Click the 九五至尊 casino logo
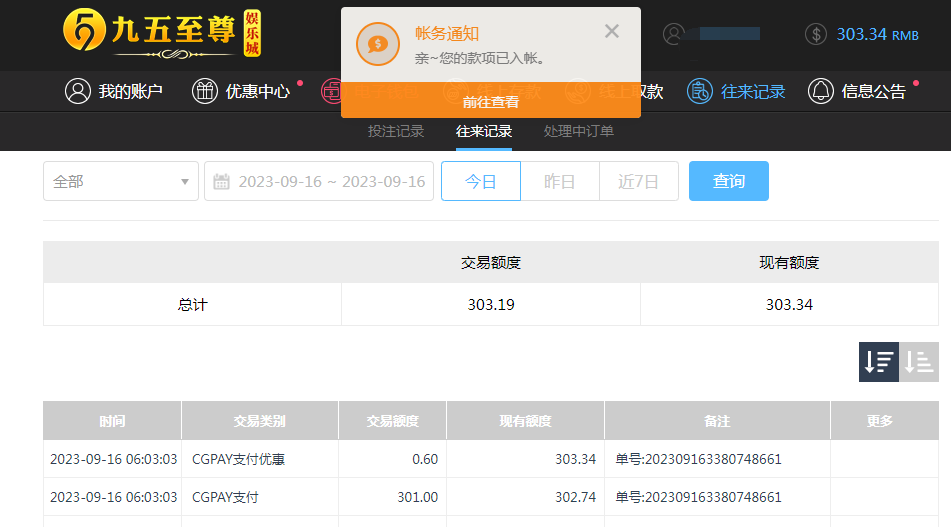Viewport: 951px width, 527px height. pos(162,34)
